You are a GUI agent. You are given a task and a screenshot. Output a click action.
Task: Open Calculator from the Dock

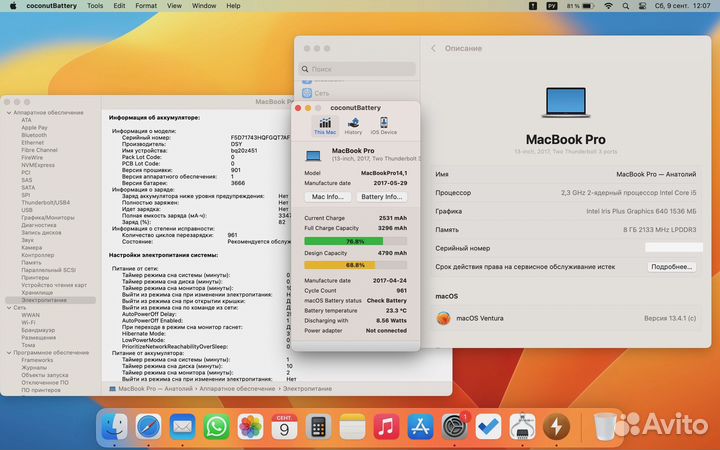(318, 427)
